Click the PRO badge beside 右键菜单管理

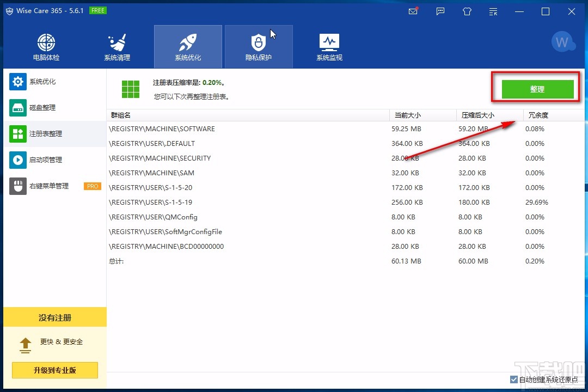(92, 186)
